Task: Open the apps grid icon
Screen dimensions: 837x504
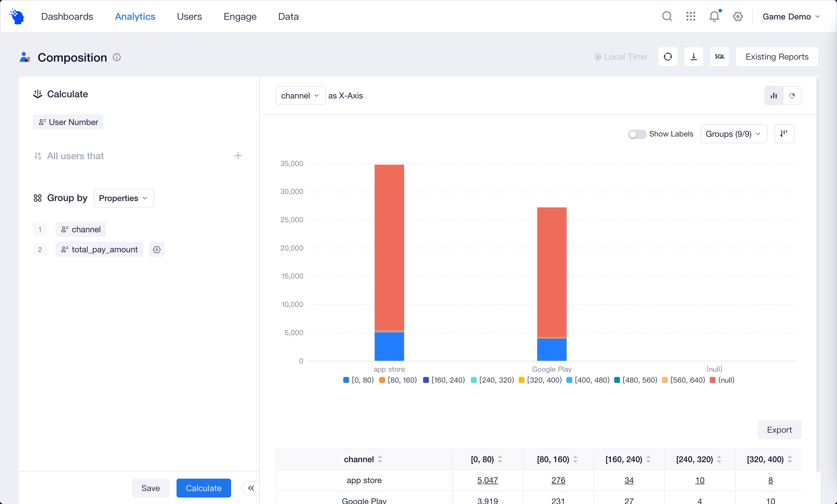Action: point(690,16)
